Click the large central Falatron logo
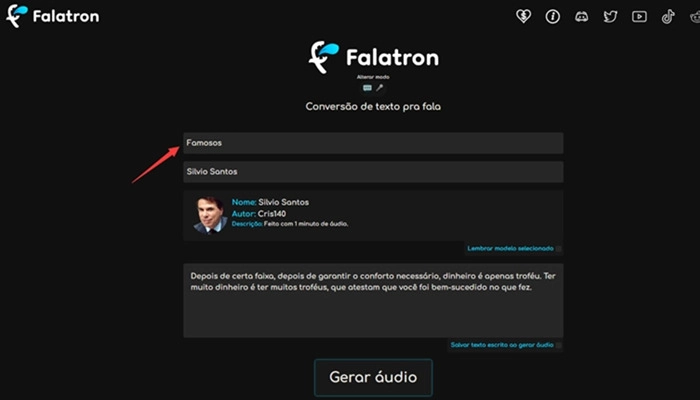Image resolution: width=700 pixels, height=400 pixels. [x=374, y=57]
